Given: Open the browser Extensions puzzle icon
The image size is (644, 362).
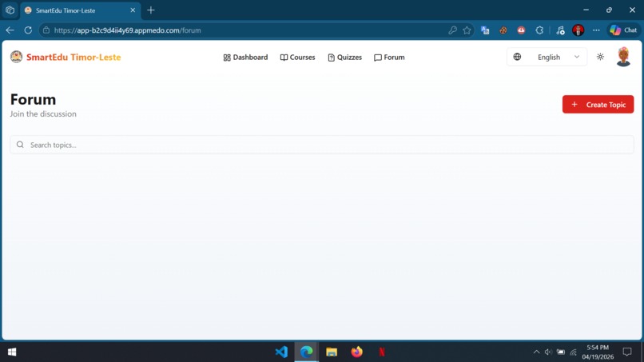Looking at the screenshot, I should 539,30.
